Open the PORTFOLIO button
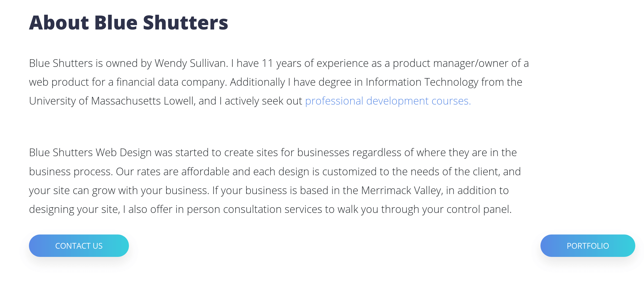The height and width of the screenshot is (285, 644). point(587,246)
